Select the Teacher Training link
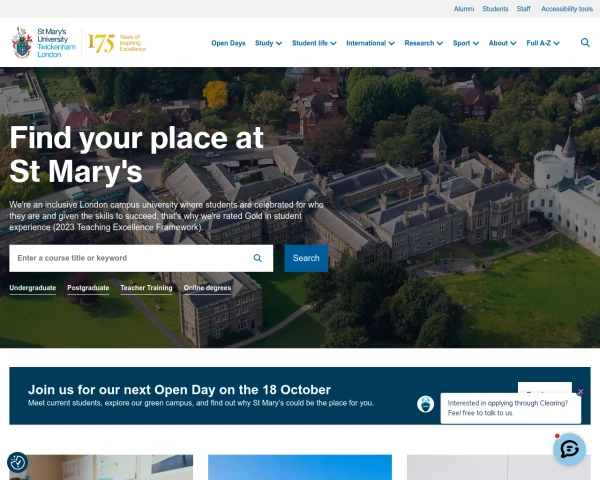Viewport: 600px width, 480px height. coord(146,288)
